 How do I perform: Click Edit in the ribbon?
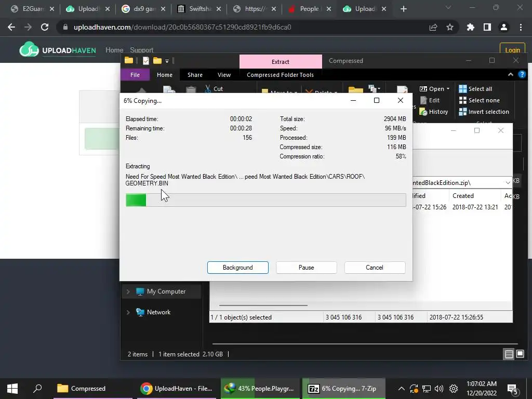point(430,100)
